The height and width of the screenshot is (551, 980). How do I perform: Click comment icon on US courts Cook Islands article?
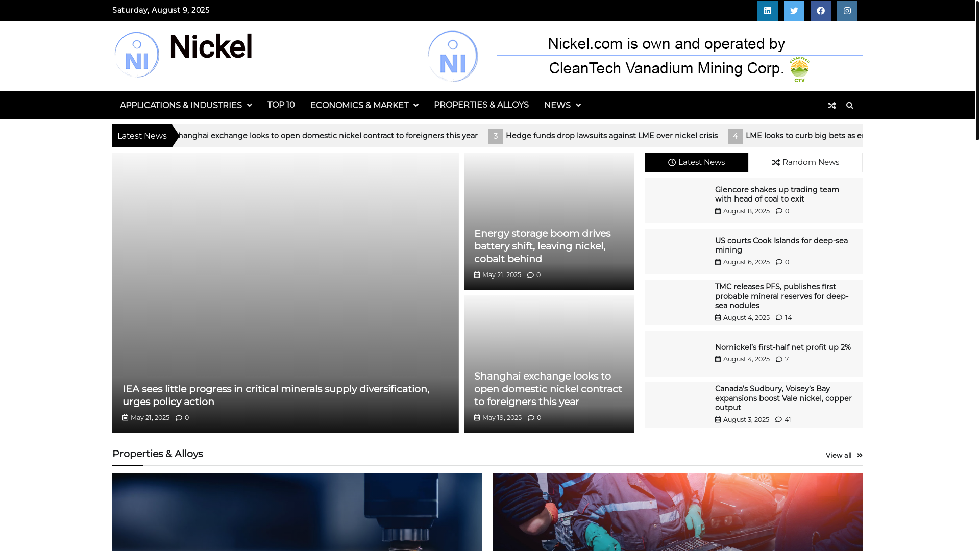pyautogui.click(x=779, y=262)
